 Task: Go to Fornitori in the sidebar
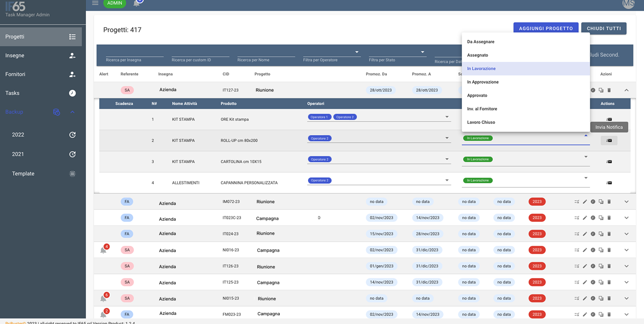(x=41, y=74)
